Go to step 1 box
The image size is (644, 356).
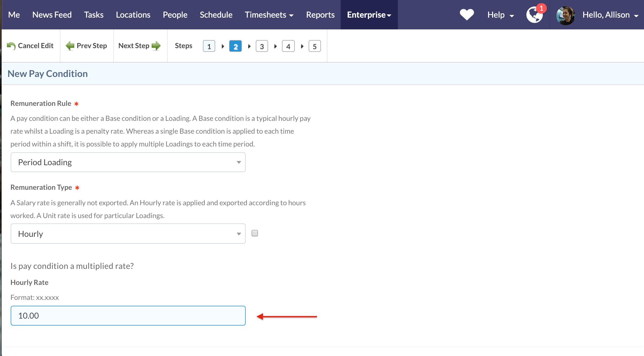pyautogui.click(x=209, y=47)
